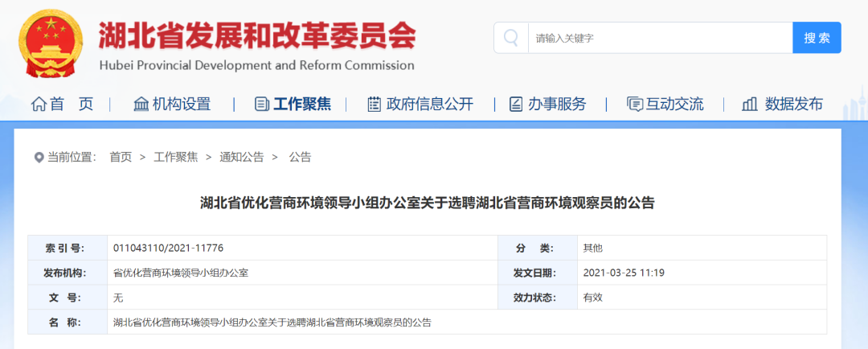Image resolution: width=868 pixels, height=349 pixels.
Task: Go to 办事服务 section
Action: pos(557,104)
